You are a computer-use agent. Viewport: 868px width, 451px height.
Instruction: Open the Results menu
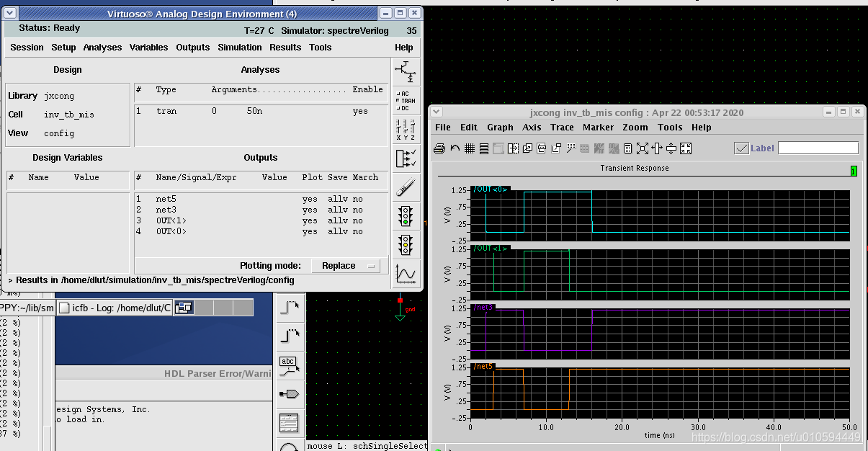pyautogui.click(x=285, y=48)
